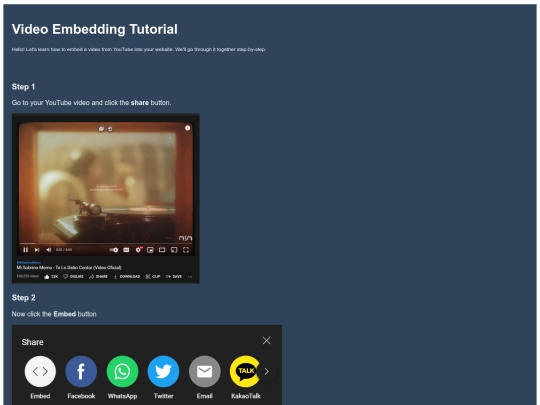Pause the video with the pause button
The image size is (540, 405).
click(x=25, y=250)
